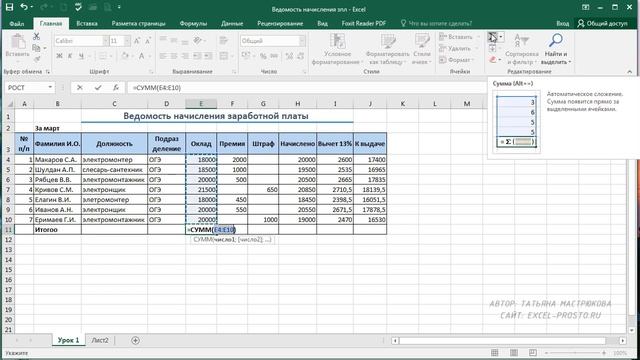Open Customize Quick Access Toolbar dropdown

point(119,7)
